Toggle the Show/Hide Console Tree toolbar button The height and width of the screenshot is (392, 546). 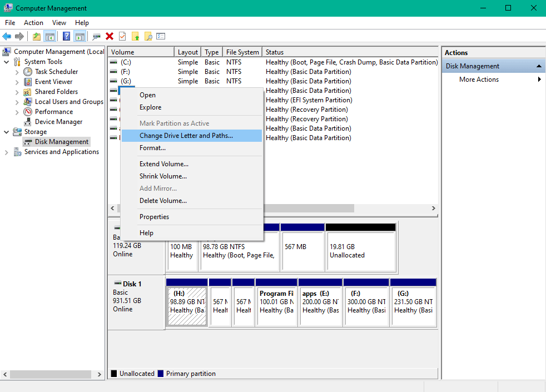click(x=50, y=37)
